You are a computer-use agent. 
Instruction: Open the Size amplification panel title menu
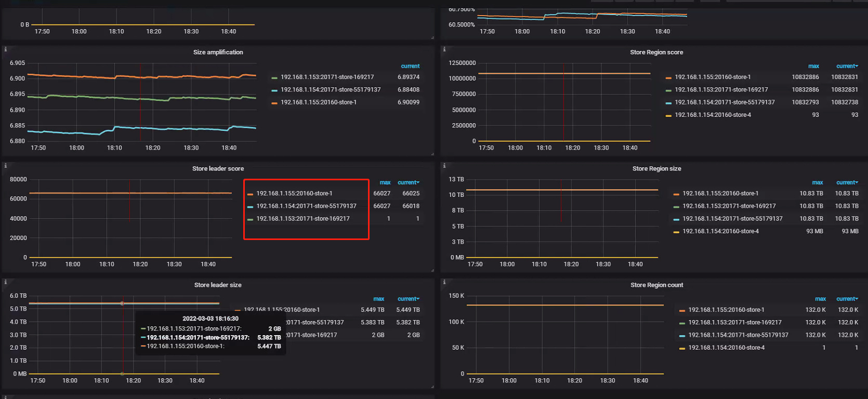218,52
